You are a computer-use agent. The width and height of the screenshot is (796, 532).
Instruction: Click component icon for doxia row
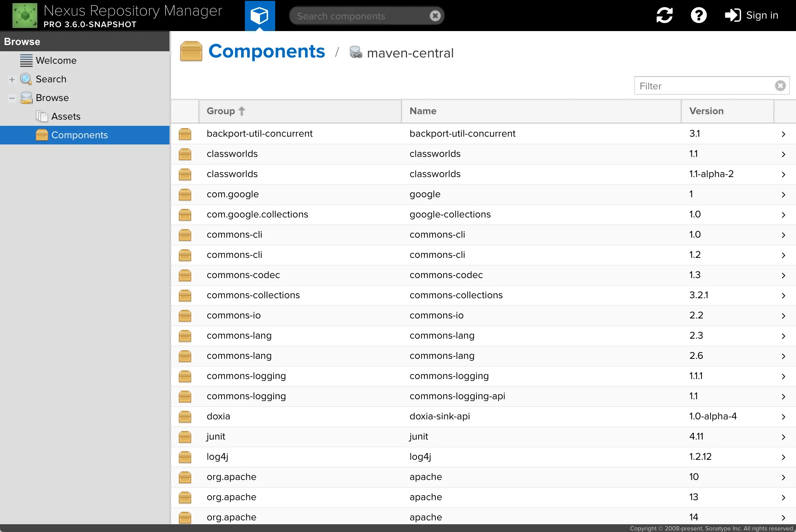click(x=185, y=417)
